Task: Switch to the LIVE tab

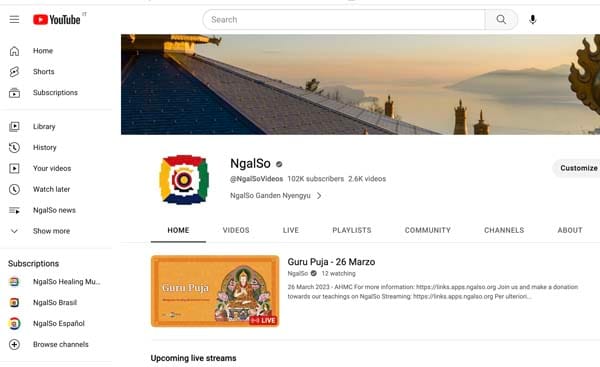Action: [291, 230]
